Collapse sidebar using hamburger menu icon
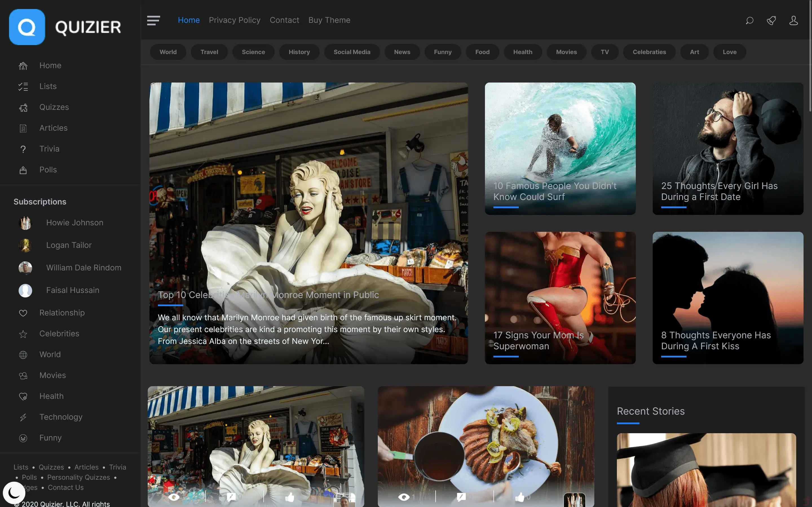Viewport: 812px width, 507px height. [x=153, y=21]
